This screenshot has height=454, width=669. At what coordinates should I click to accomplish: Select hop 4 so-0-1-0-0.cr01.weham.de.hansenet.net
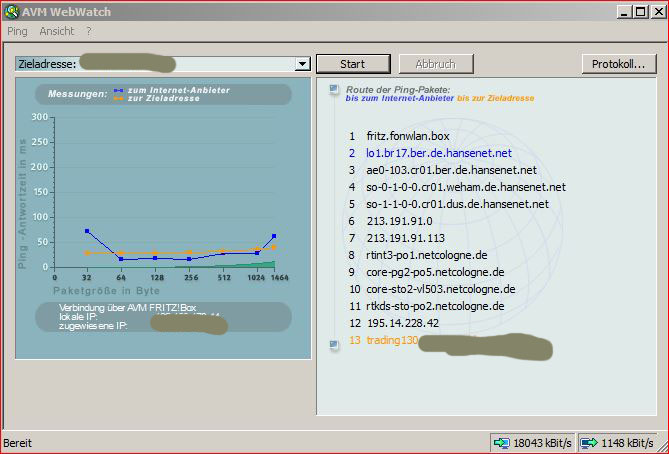click(x=457, y=187)
